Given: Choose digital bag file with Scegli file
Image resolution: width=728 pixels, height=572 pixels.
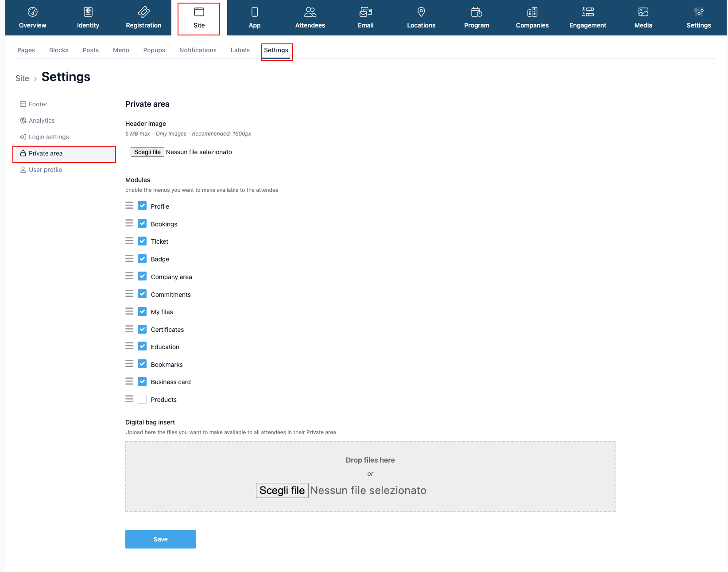Looking at the screenshot, I should (x=282, y=490).
